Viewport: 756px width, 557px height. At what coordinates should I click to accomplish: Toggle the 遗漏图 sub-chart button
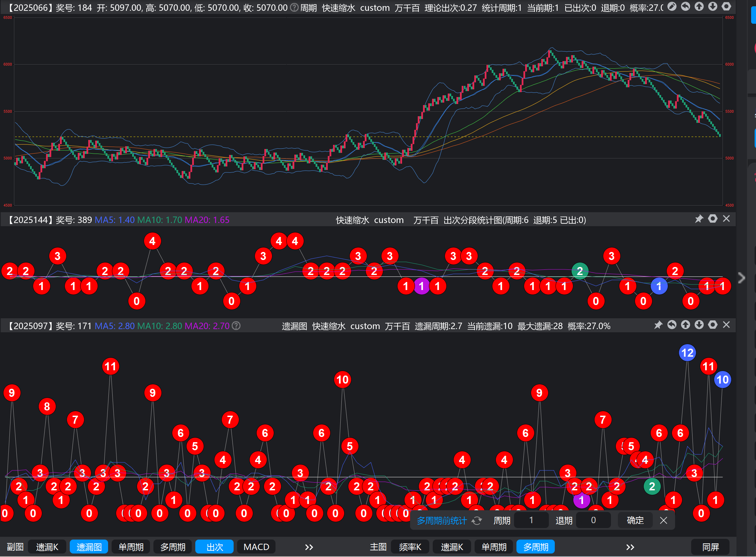89,547
